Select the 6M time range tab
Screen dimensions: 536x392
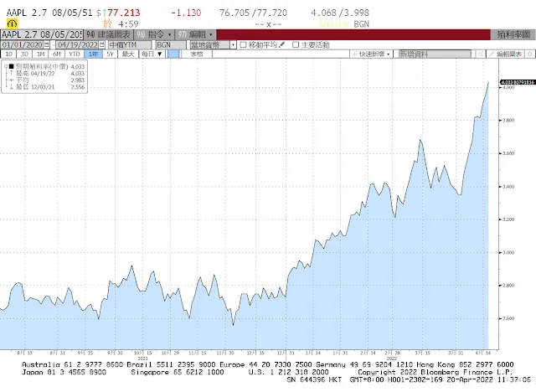point(57,54)
